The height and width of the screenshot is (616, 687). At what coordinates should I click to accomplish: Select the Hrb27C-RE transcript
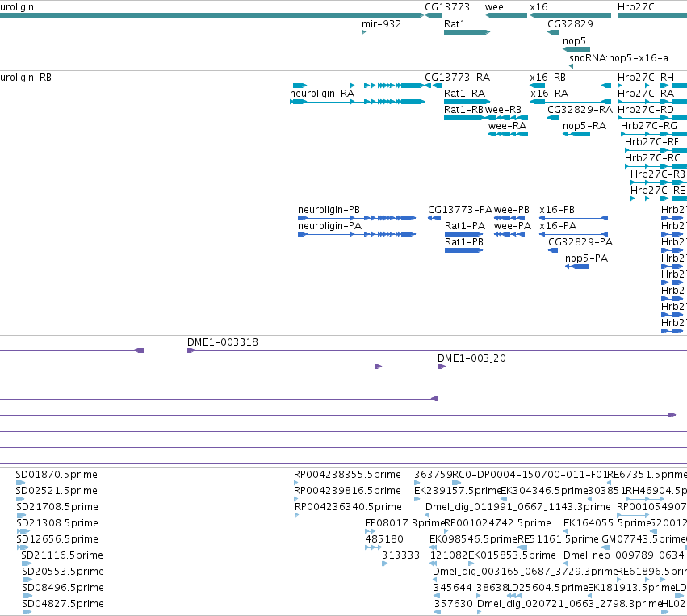tap(659, 199)
